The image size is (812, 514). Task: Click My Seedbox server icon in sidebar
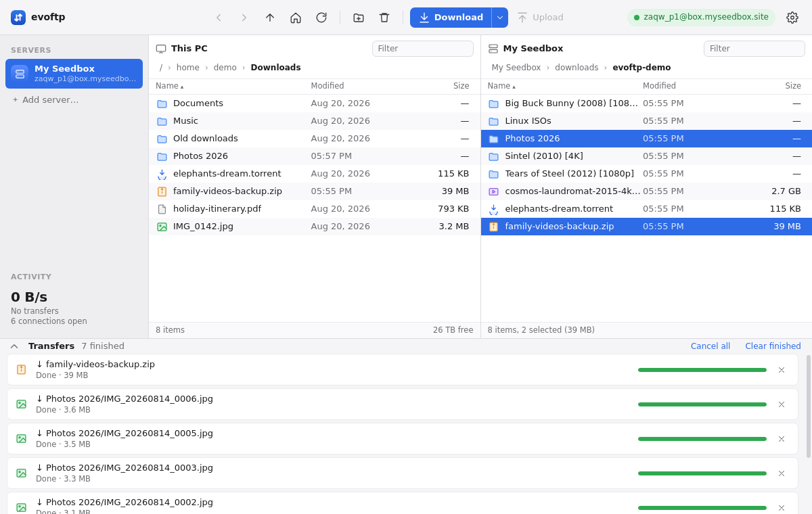click(x=20, y=74)
